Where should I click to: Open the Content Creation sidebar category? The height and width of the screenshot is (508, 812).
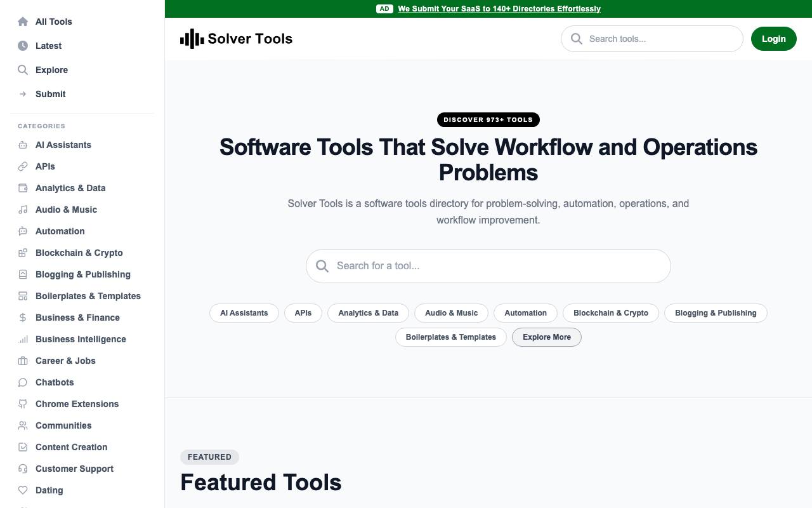(82, 447)
